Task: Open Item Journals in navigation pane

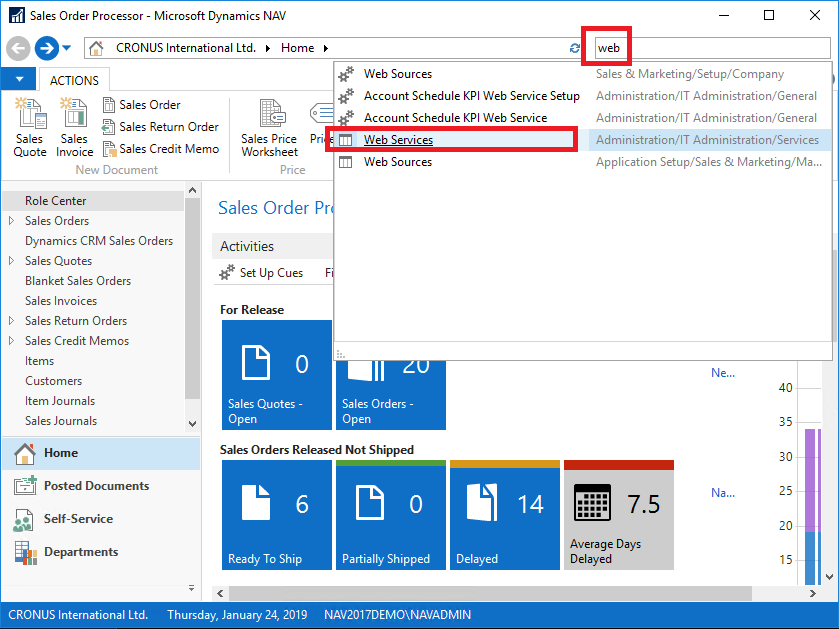Action: 60,401
